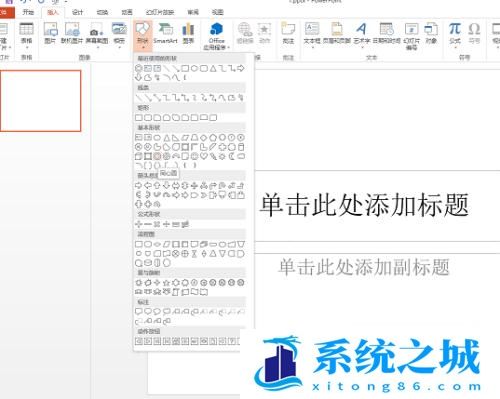This screenshot has height=399, width=500.
Task: Pick the flowchart Decision diamond
Action: (157, 244)
